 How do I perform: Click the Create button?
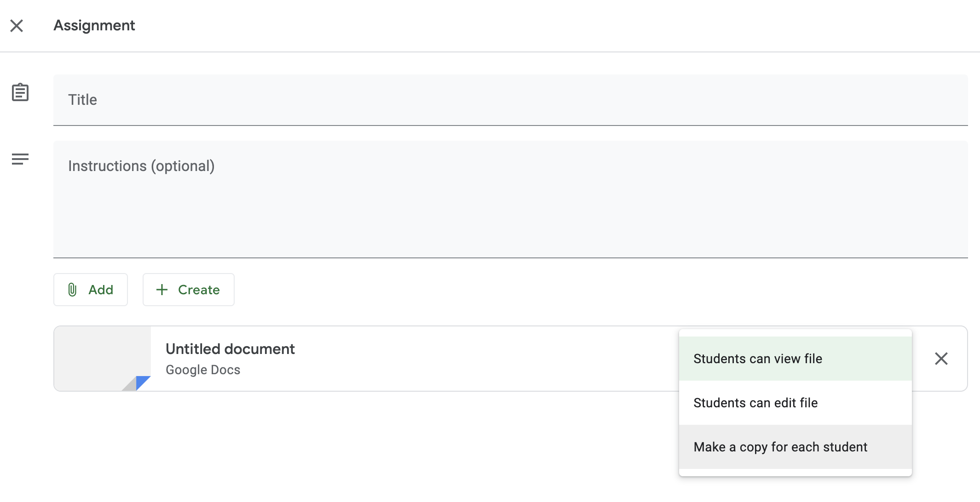(x=188, y=290)
